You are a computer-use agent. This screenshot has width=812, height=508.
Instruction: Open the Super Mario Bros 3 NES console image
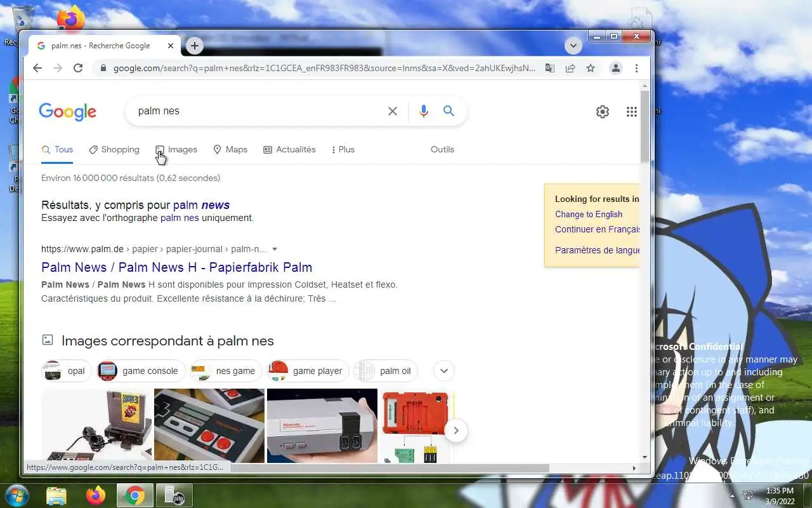96,425
